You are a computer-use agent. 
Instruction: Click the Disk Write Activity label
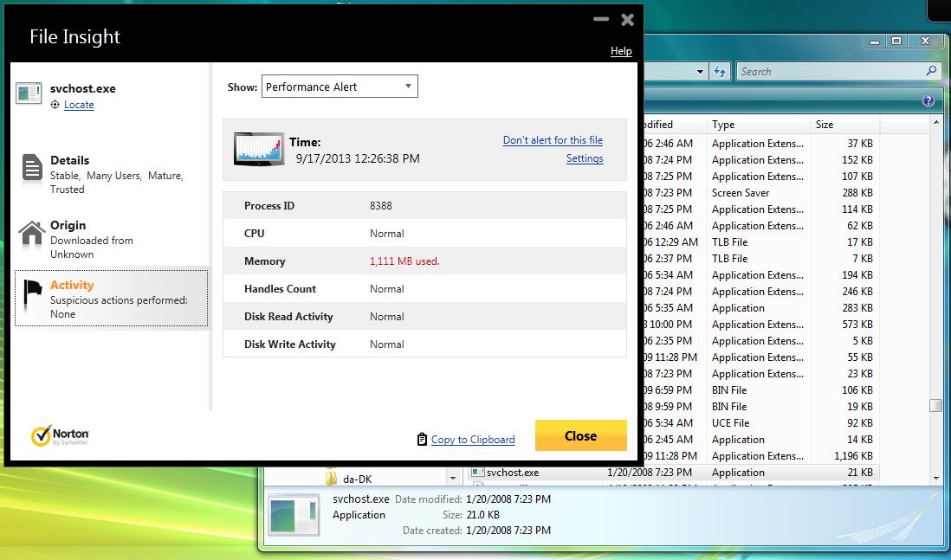[290, 344]
